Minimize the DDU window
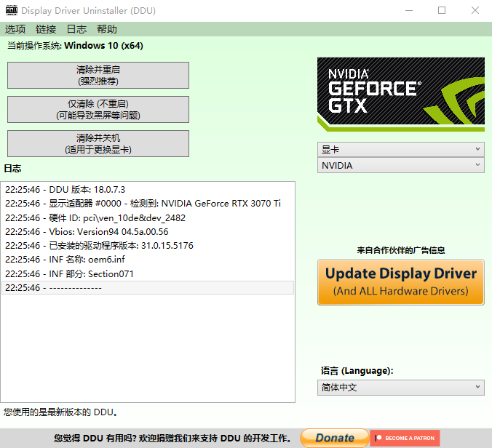The height and width of the screenshot is (448, 492). point(409,10)
